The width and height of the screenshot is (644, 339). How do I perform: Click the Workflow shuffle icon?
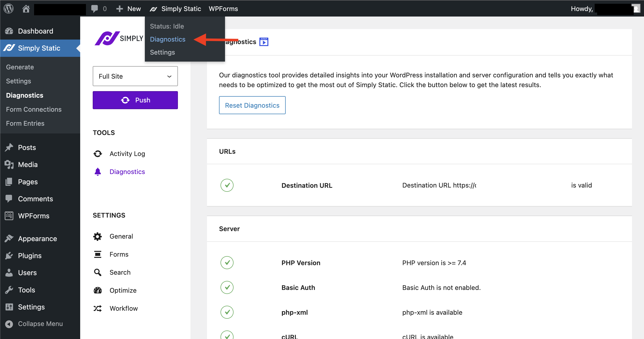pyautogui.click(x=98, y=308)
